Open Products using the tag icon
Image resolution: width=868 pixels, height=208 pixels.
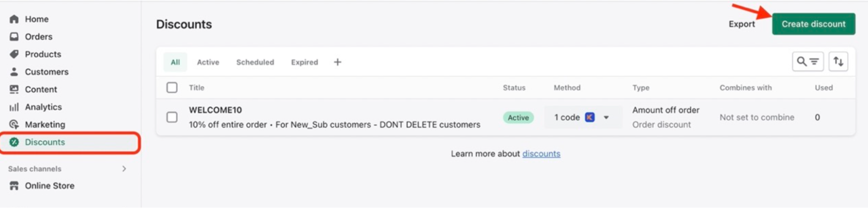click(x=14, y=54)
